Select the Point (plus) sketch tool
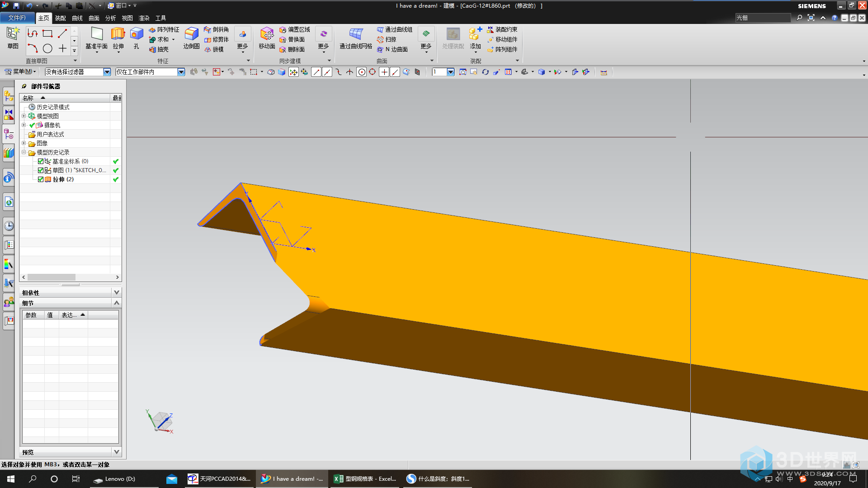Screen dimensions: 868x488 (62, 48)
